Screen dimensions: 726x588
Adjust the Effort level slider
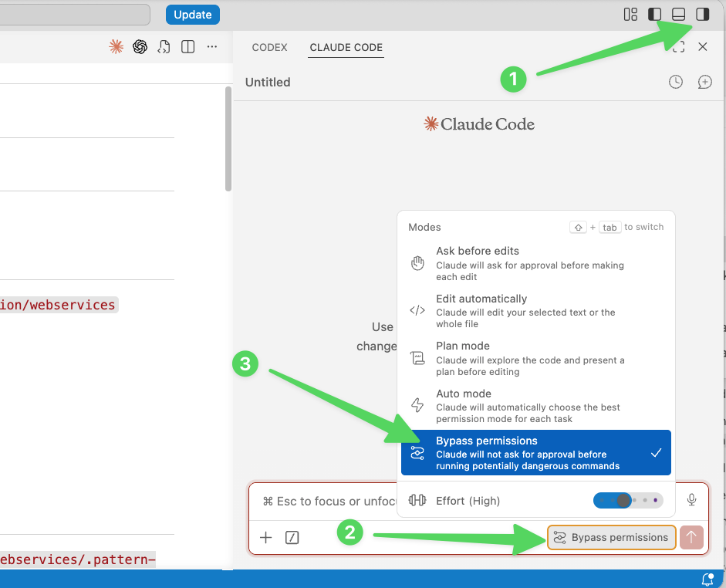point(628,501)
